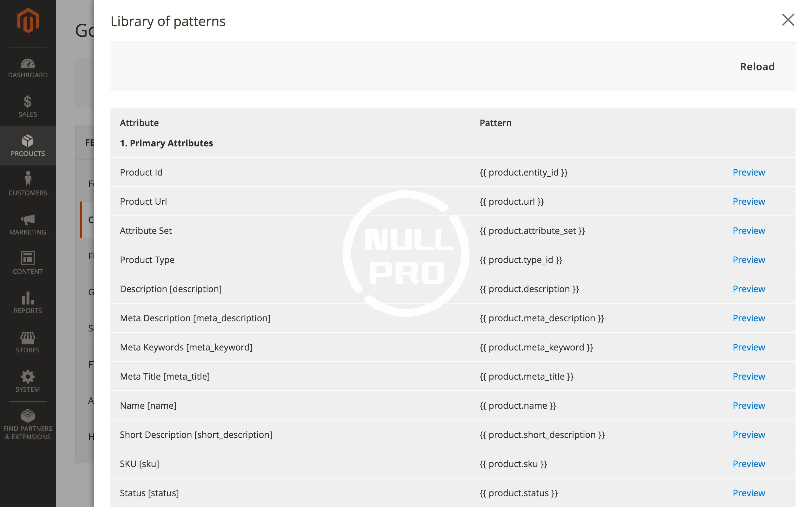
Task: Open the Stores storefront icon menu
Action: pos(28,338)
